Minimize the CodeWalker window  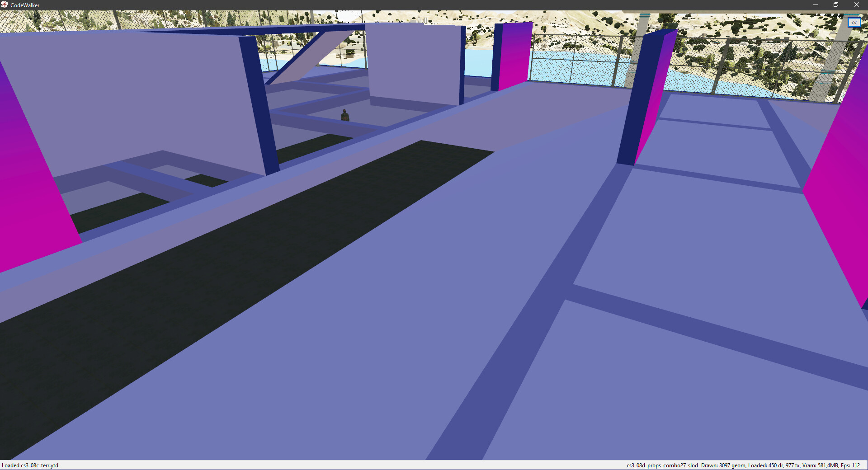[x=816, y=5]
